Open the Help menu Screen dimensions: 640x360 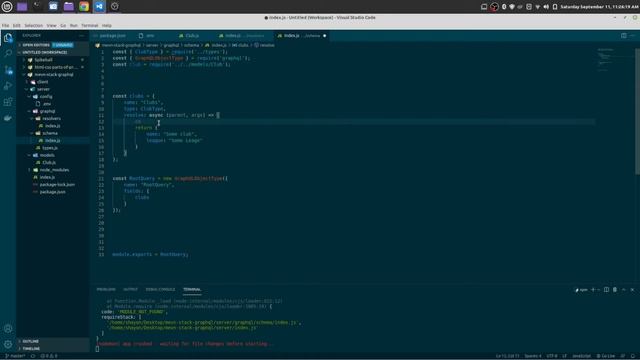tap(107, 25)
